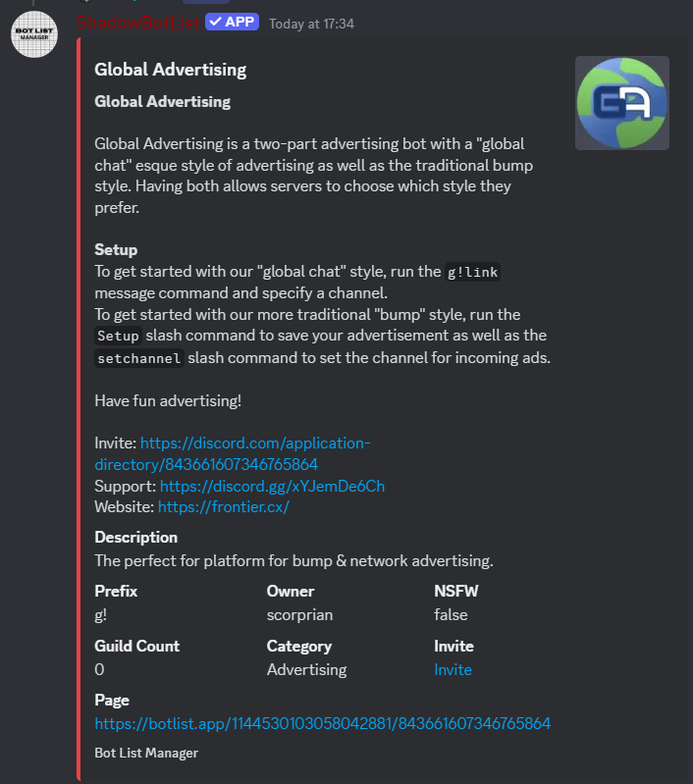Open the ShadowBotList username profile
Viewport: 693px width, 784px height.
pyautogui.click(x=138, y=23)
